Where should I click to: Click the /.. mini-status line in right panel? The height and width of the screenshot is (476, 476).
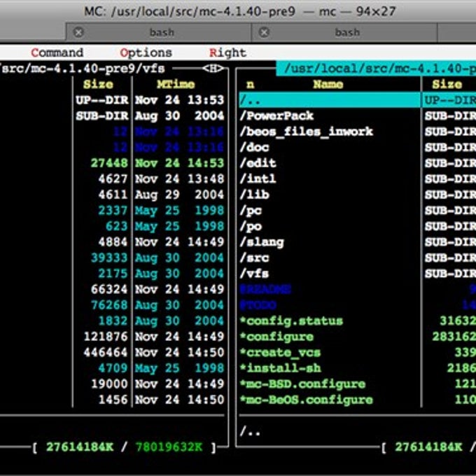click(250, 431)
